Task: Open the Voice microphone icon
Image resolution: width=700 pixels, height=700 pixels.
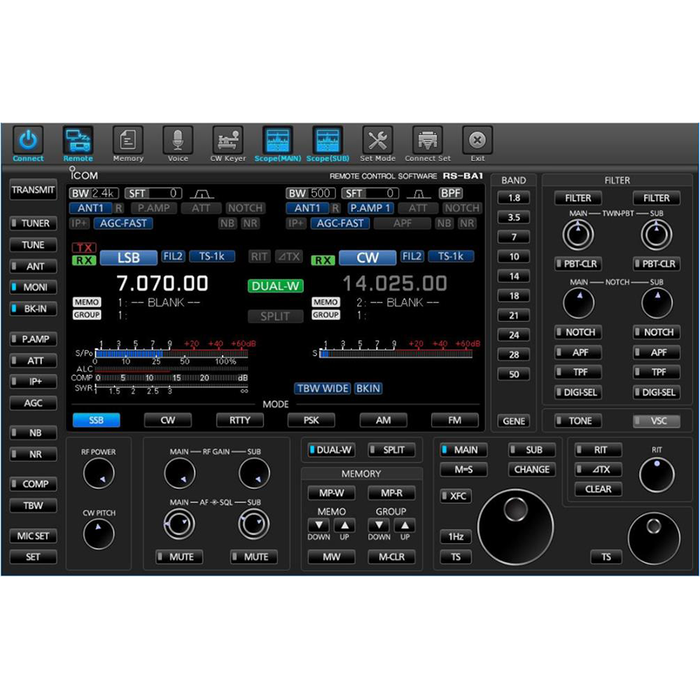Action: pyautogui.click(x=178, y=141)
